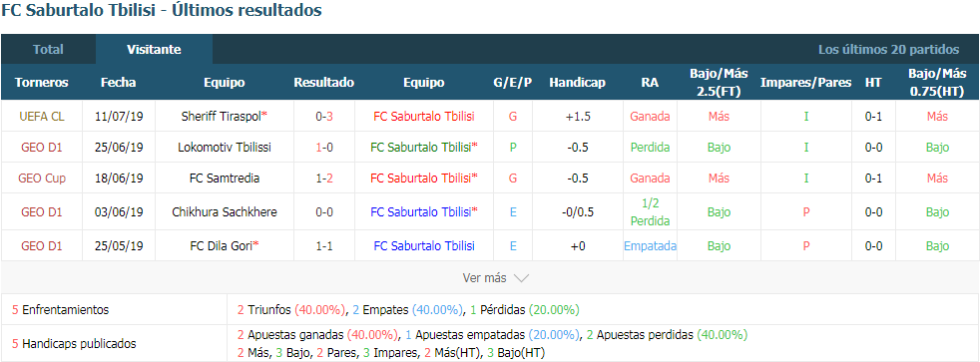This screenshot has width=980, height=362.
Task: Expand the Ver más chevron
Action: point(521,278)
